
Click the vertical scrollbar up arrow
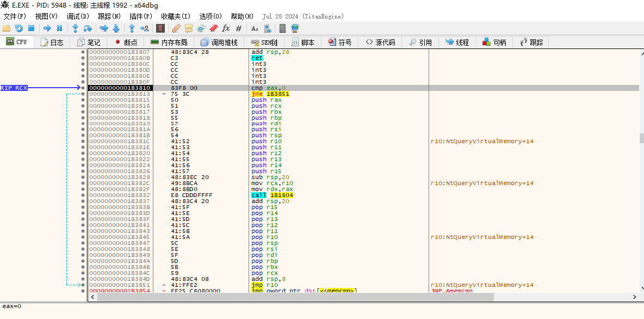tap(641, 53)
